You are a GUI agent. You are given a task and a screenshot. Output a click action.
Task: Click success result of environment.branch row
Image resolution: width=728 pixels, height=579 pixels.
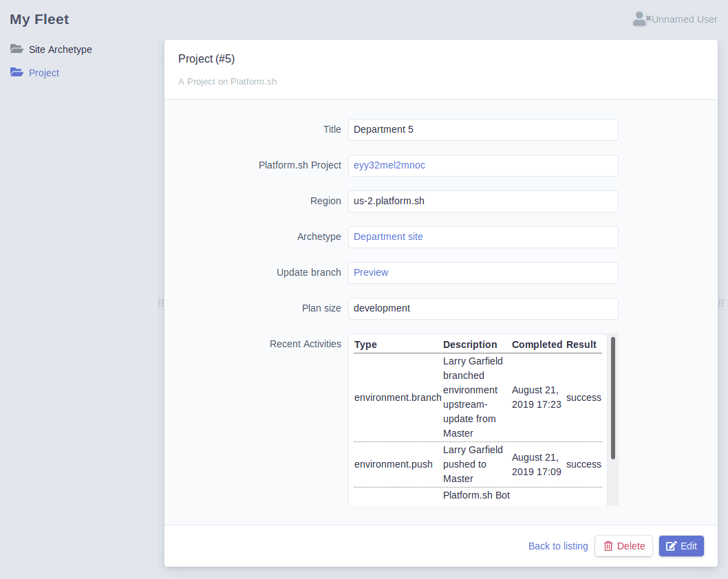(x=584, y=397)
